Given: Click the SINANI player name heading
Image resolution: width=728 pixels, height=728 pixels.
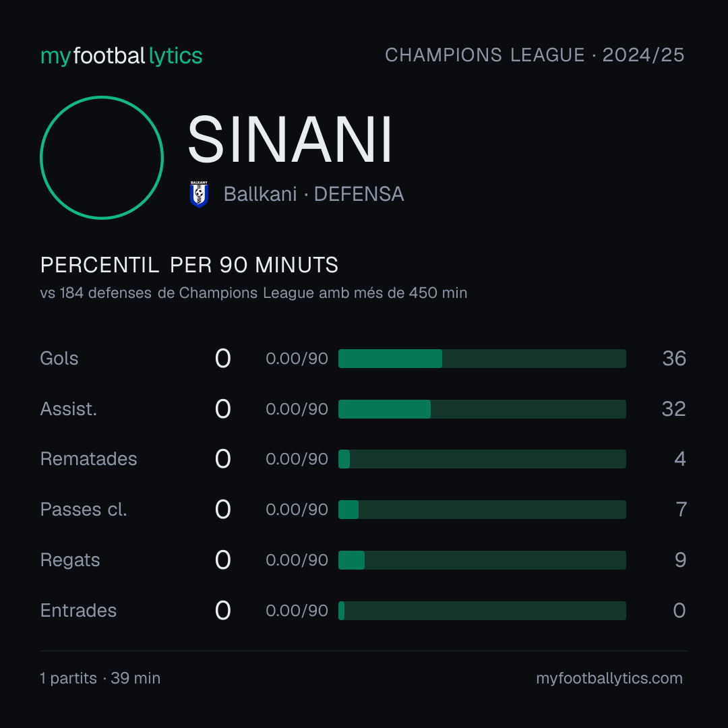Looking at the screenshot, I should [x=290, y=140].
